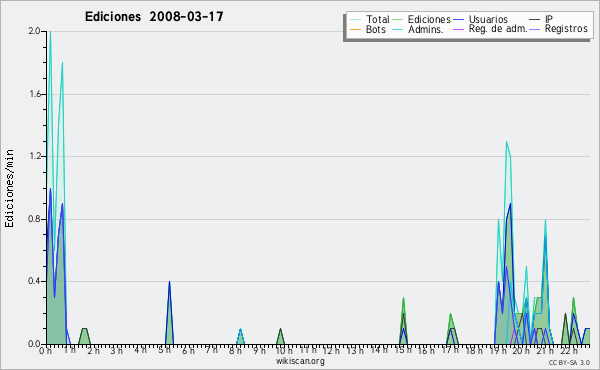Click the y-axis value 1.6
The image size is (600, 370).
(x=35, y=94)
